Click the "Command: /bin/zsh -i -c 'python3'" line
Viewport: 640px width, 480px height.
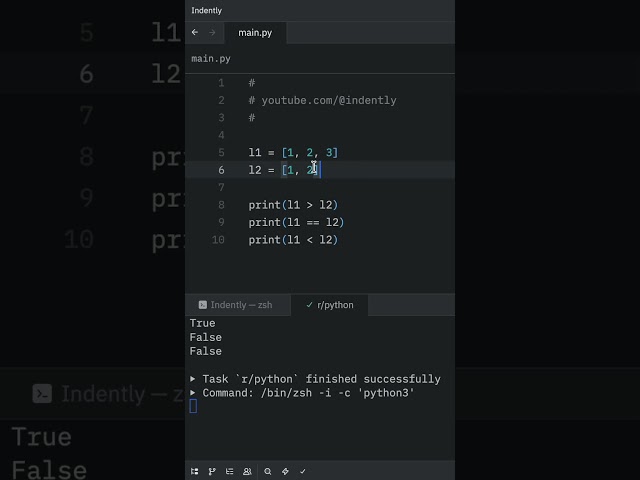point(309,393)
